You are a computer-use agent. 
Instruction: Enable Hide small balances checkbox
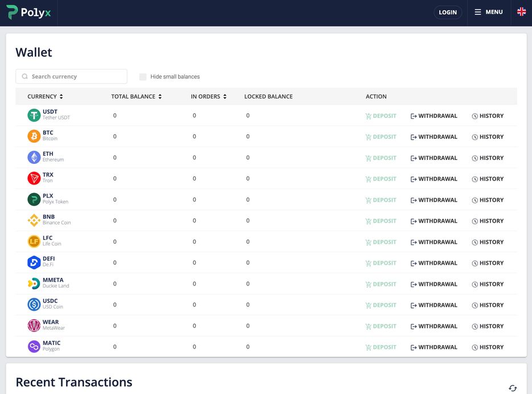point(143,77)
